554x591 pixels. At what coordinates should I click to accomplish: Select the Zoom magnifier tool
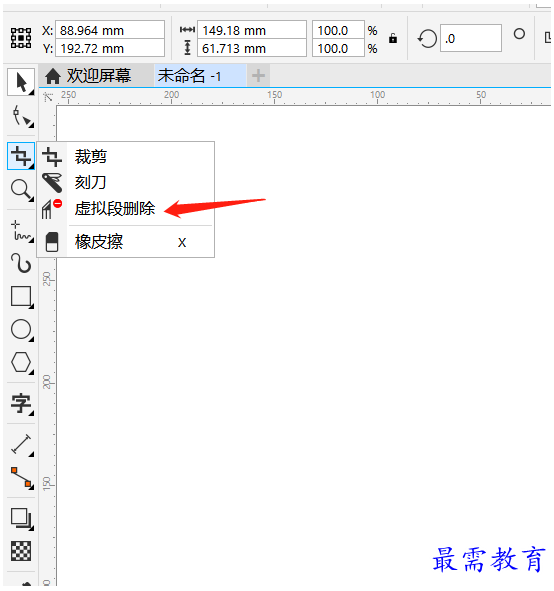click(x=21, y=190)
